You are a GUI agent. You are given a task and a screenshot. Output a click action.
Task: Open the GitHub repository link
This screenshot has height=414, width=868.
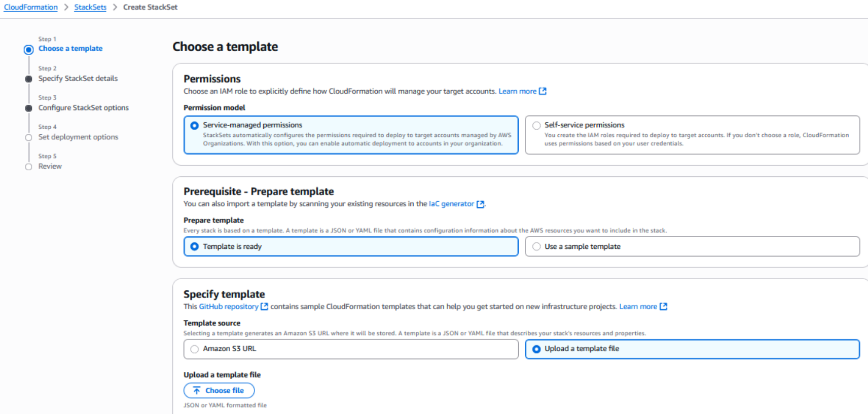pyautogui.click(x=229, y=307)
